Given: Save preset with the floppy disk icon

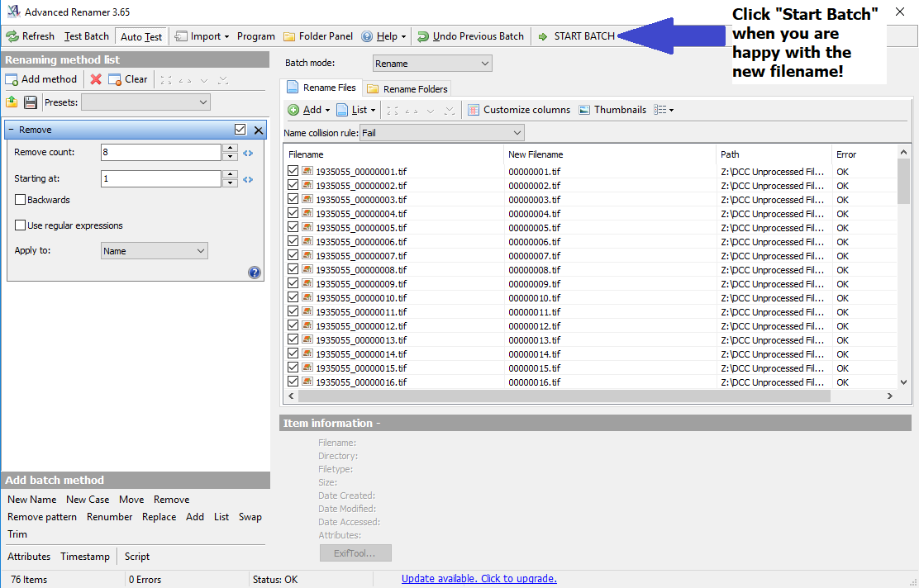Looking at the screenshot, I should click(31, 102).
